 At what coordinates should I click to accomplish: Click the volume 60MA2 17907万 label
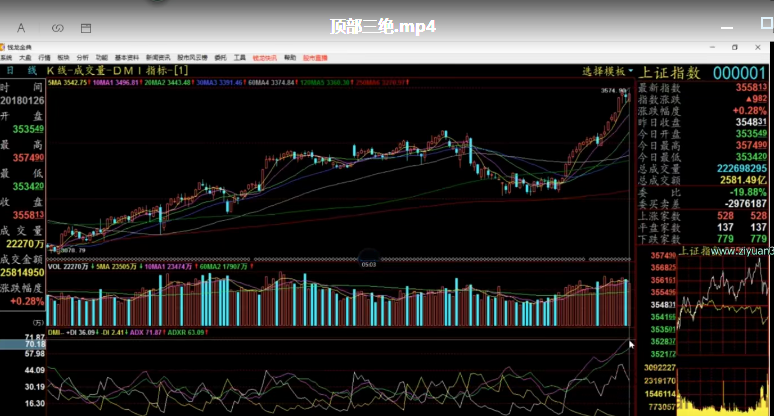(x=223, y=266)
